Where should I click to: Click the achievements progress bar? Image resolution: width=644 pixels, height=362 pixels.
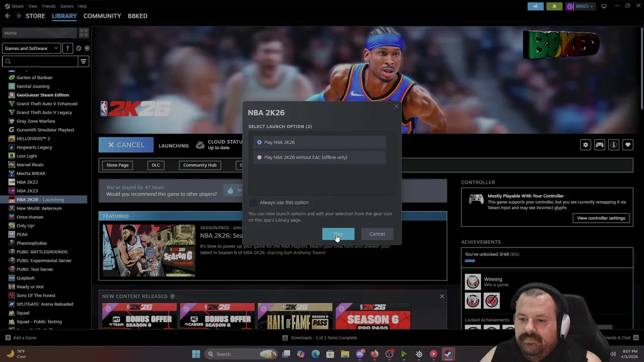tap(546, 261)
